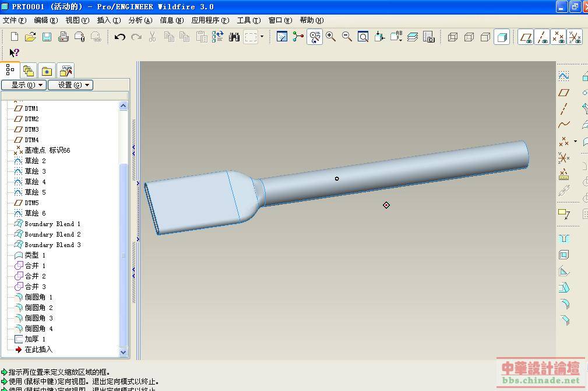Open the 分析 menu
The height and width of the screenshot is (391, 588).
point(140,20)
